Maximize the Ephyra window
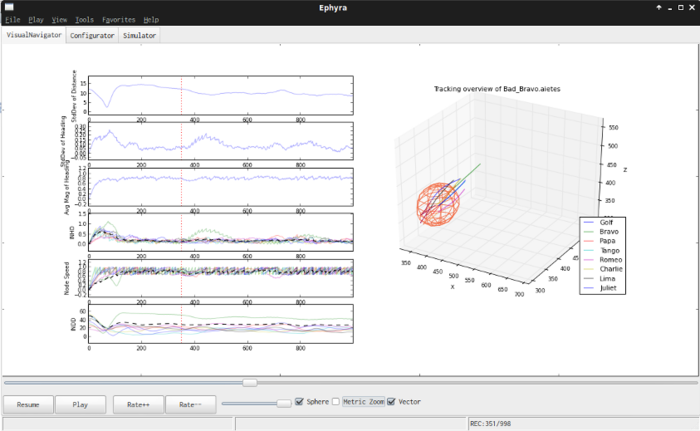The height and width of the screenshot is (431, 700). [x=681, y=8]
